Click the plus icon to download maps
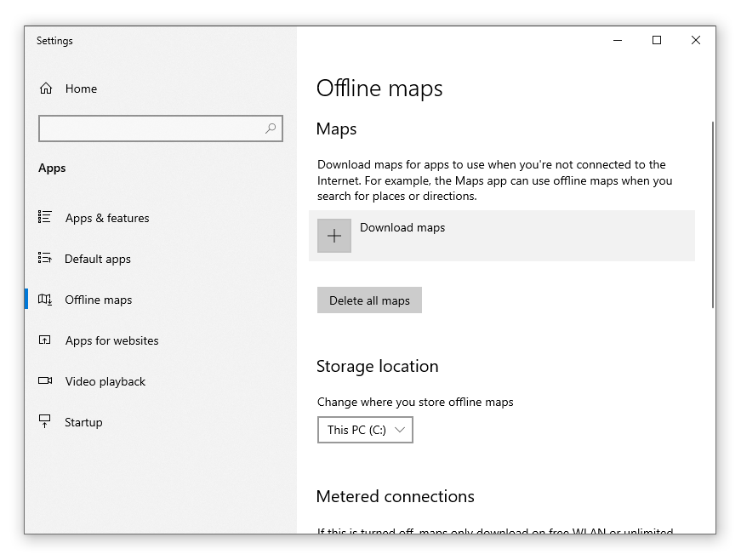 tap(334, 236)
